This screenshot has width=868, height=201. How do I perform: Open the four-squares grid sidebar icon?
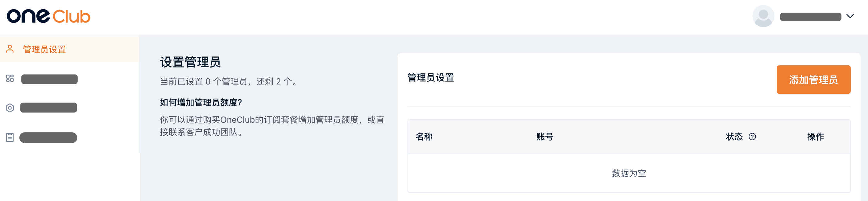click(x=10, y=79)
